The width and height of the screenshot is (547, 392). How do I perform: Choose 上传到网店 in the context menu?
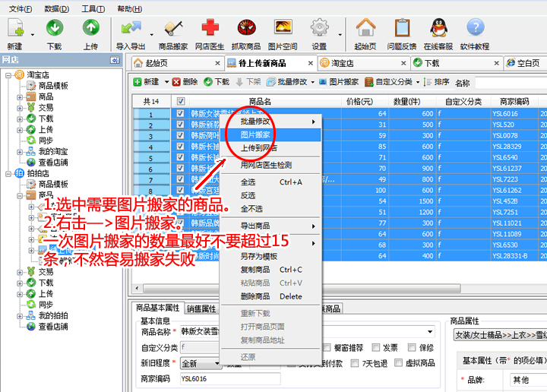270,148
